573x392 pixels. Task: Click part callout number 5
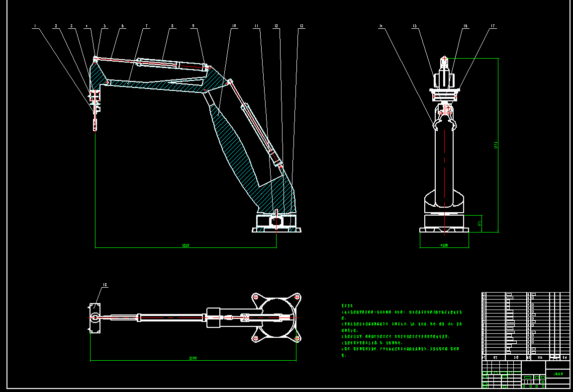(104, 26)
